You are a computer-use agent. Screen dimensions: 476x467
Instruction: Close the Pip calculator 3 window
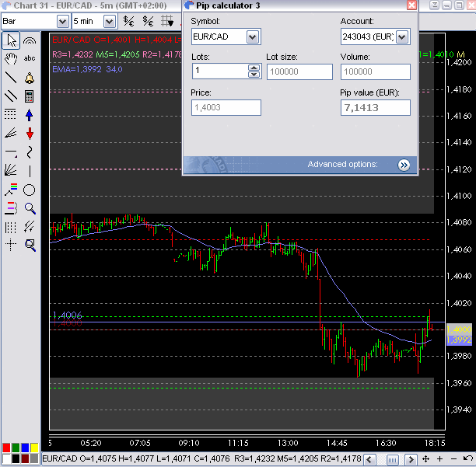411,5
